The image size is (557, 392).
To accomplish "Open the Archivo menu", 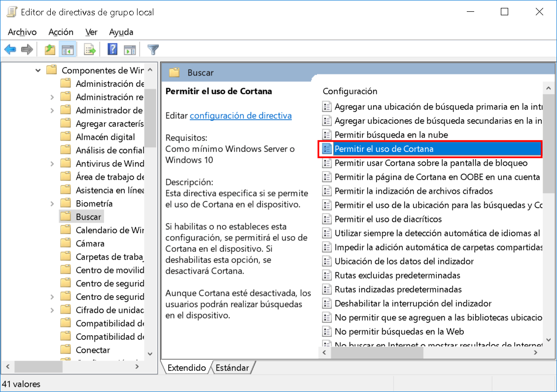I will coord(22,32).
